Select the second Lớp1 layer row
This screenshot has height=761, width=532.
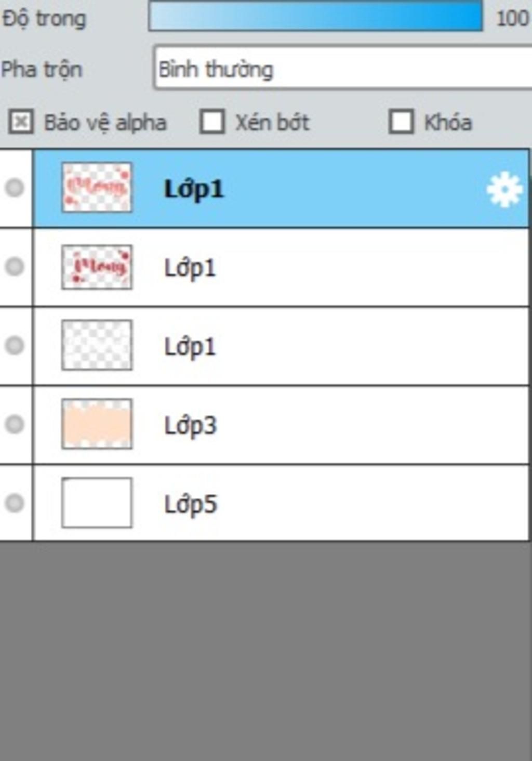[281, 267]
